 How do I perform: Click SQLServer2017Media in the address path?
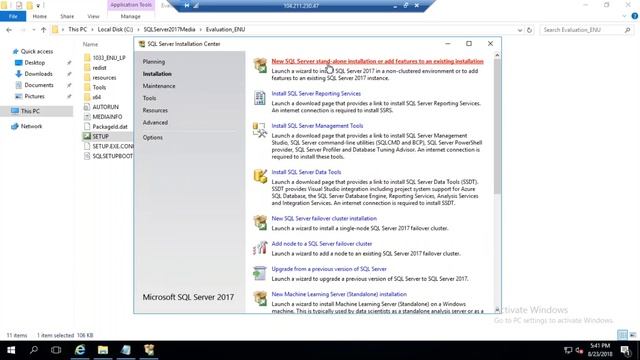pos(169,30)
